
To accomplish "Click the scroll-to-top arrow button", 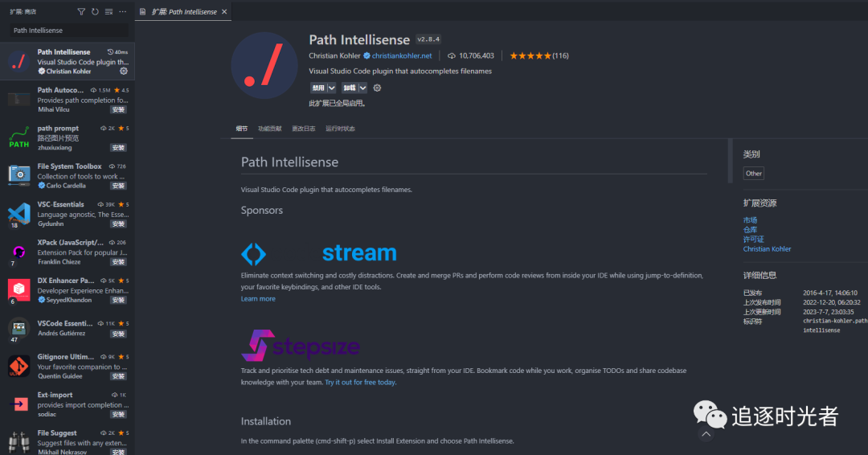I will (x=706, y=434).
